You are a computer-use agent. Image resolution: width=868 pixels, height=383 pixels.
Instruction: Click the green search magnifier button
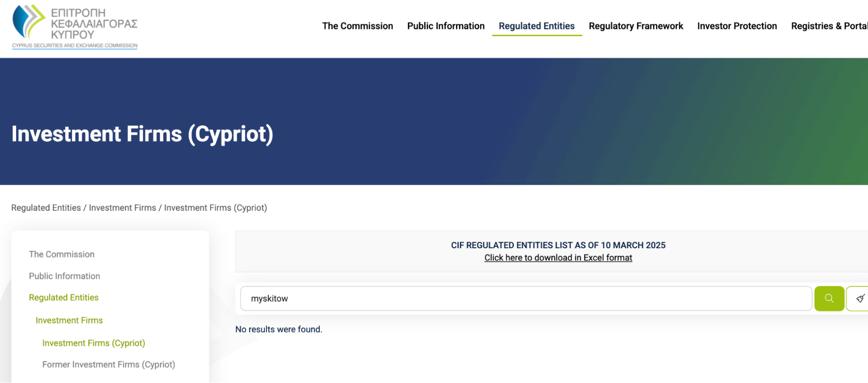point(829,299)
